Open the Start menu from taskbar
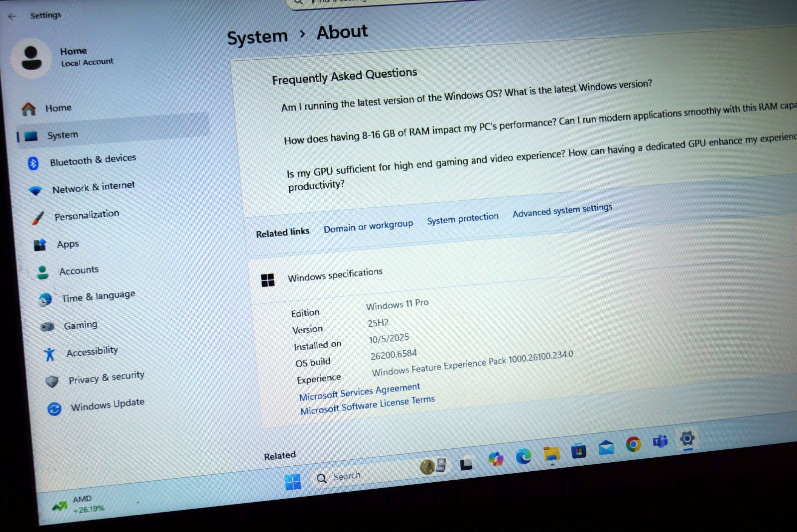 pos(293,481)
